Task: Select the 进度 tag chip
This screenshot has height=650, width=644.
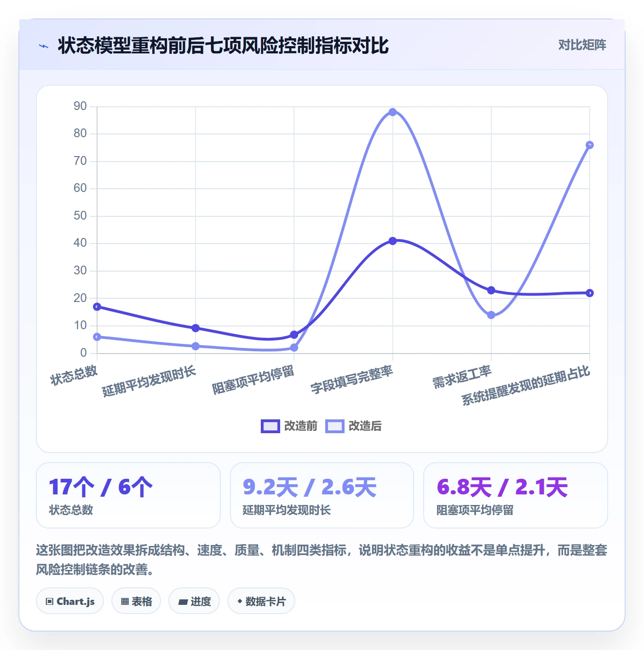Action: pyautogui.click(x=194, y=601)
